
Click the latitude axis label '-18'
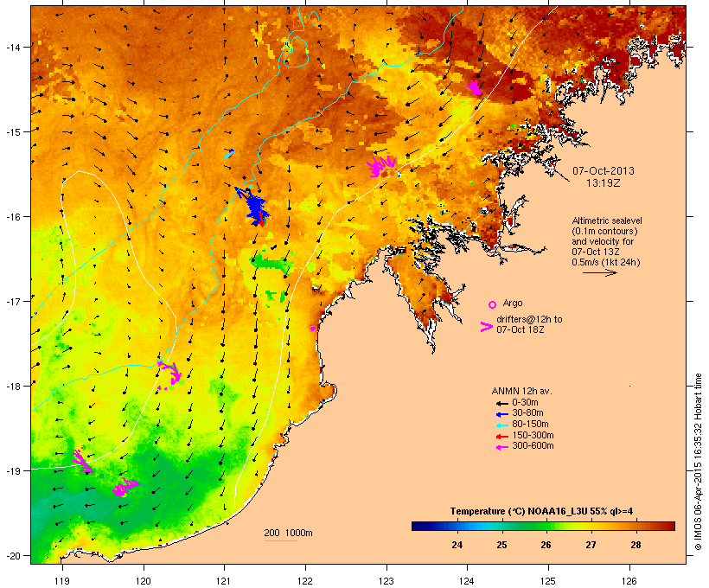click(x=12, y=386)
